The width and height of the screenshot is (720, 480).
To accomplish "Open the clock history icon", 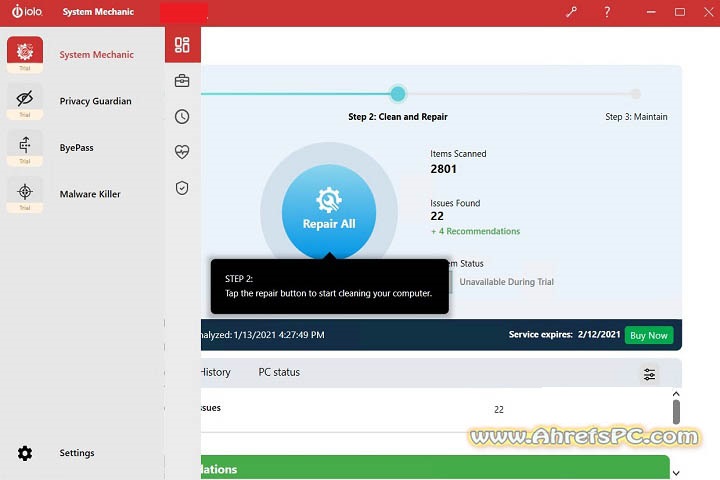I will [182, 116].
